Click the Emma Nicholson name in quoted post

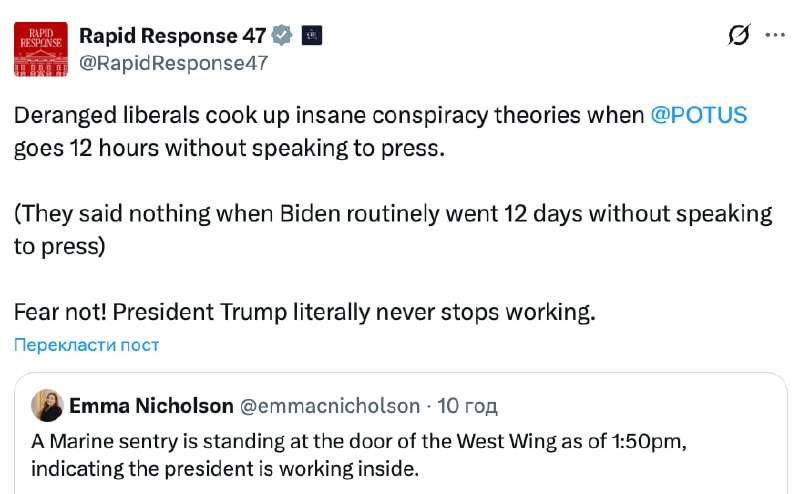coord(150,406)
